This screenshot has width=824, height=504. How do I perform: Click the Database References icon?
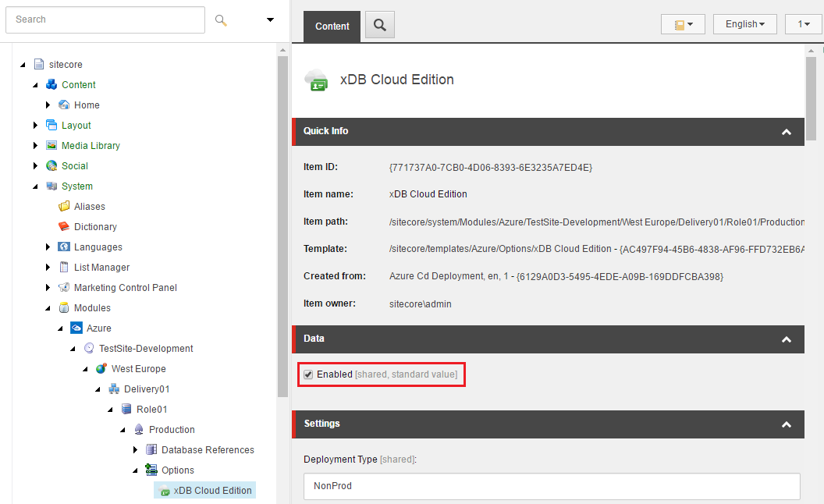click(151, 450)
